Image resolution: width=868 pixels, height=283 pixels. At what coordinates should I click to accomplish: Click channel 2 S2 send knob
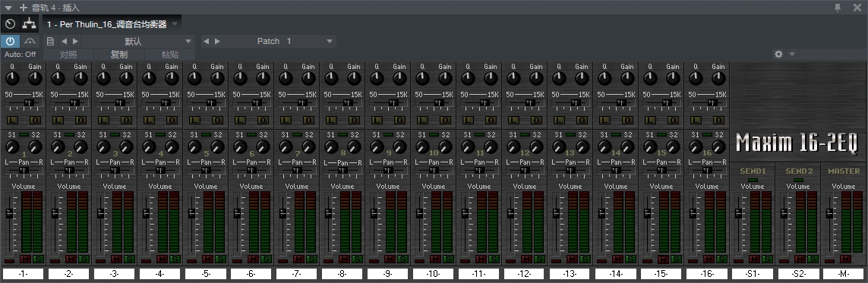click(80, 147)
